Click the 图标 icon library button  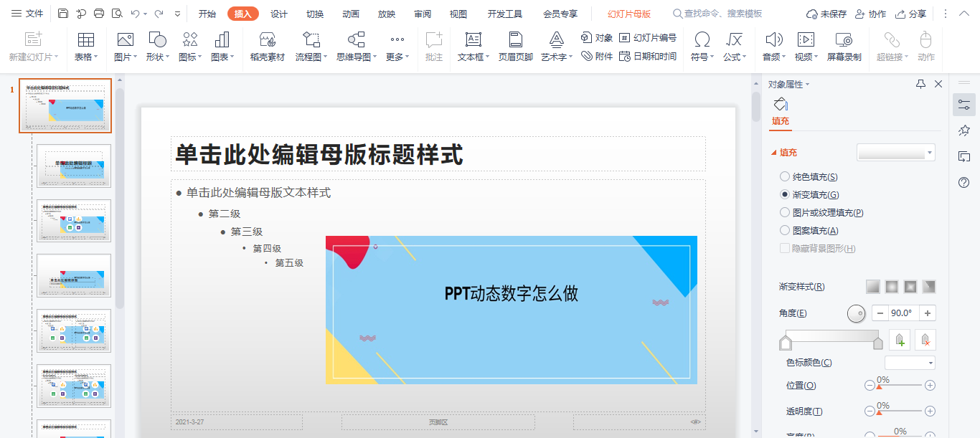(x=190, y=39)
